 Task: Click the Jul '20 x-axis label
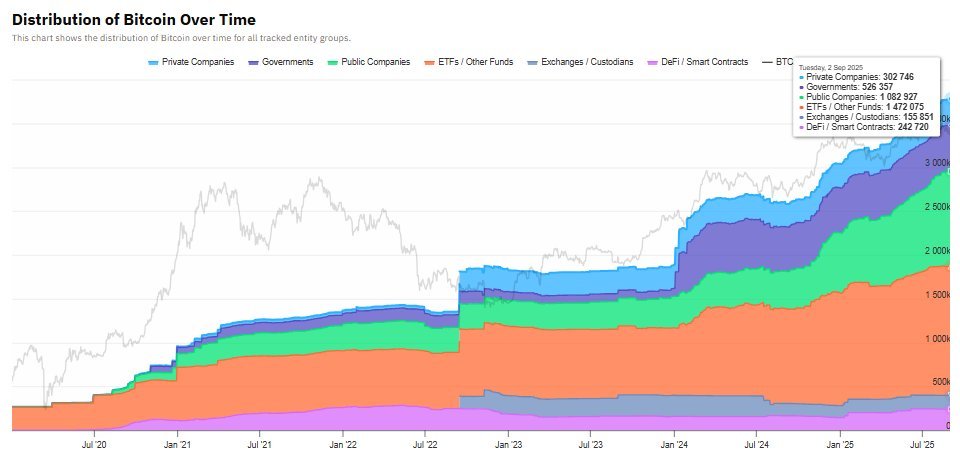pos(94,444)
